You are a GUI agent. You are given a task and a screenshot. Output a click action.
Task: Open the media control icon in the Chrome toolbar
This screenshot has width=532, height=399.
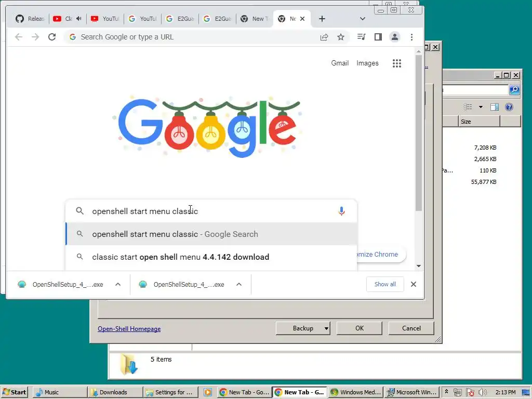(362, 37)
